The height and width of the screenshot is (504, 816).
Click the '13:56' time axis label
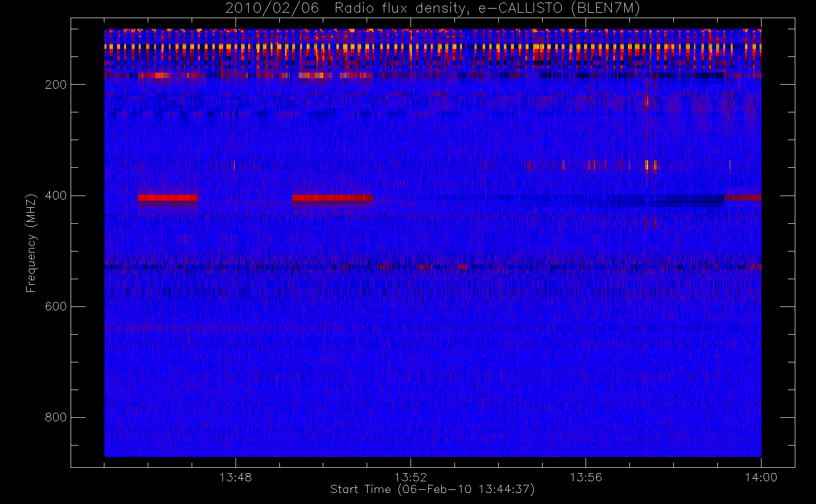click(586, 477)
